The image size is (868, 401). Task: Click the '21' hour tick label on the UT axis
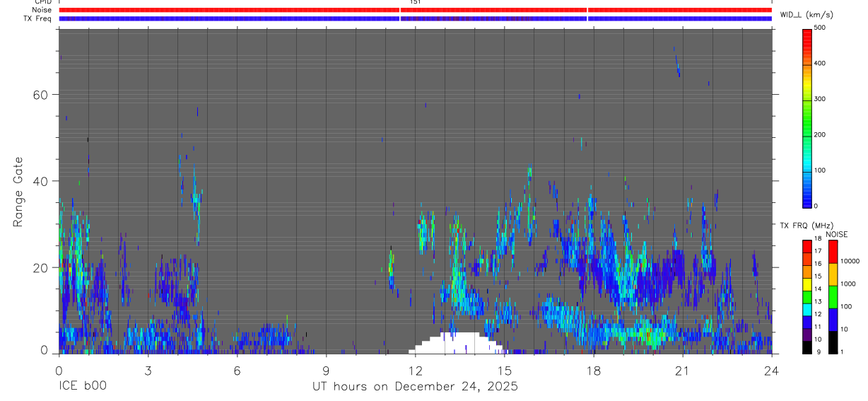682,370
